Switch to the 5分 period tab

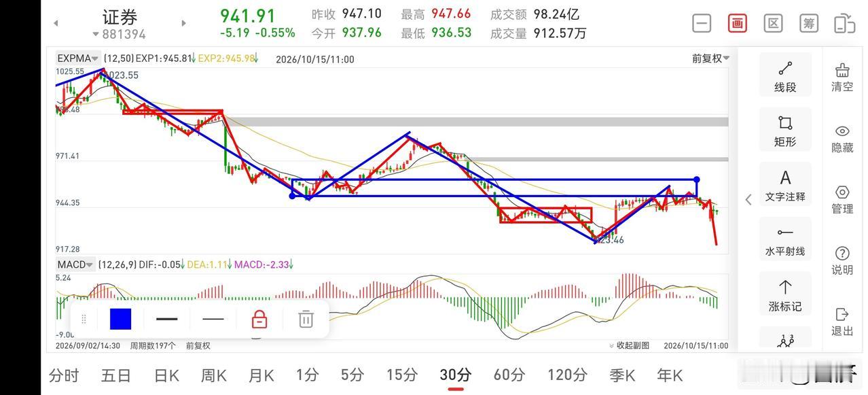point(353,375)
